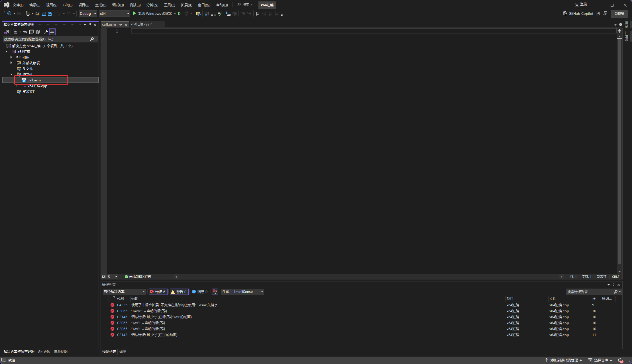Toggle the bookmark icon in the toolbar
This screenshot has width=632, height=364.
coord(258,14)
